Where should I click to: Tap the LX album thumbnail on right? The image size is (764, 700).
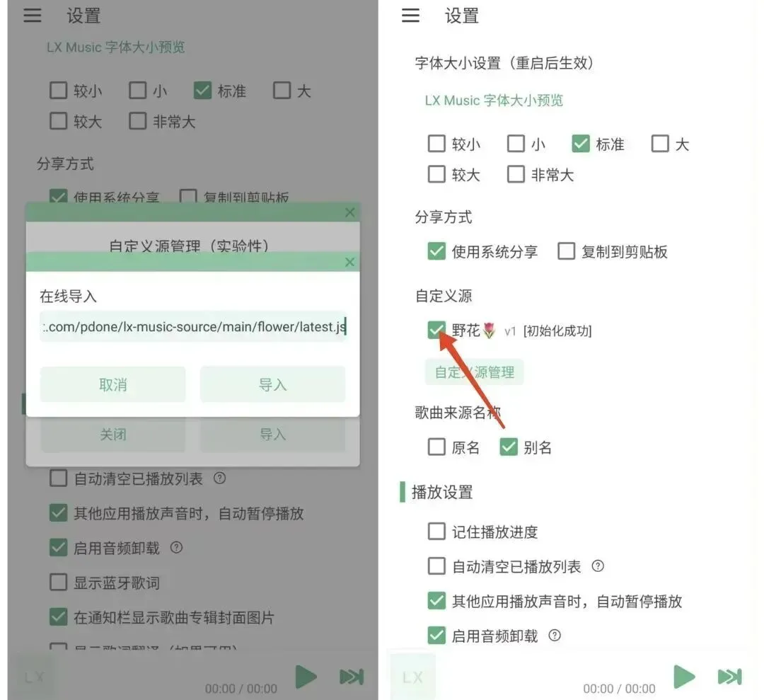tap(412, 677)
